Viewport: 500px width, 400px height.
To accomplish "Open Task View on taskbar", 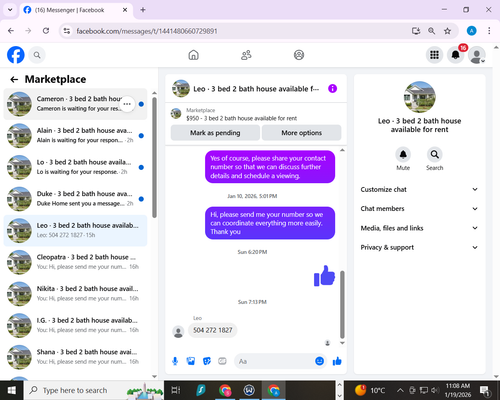I will 176,390.
